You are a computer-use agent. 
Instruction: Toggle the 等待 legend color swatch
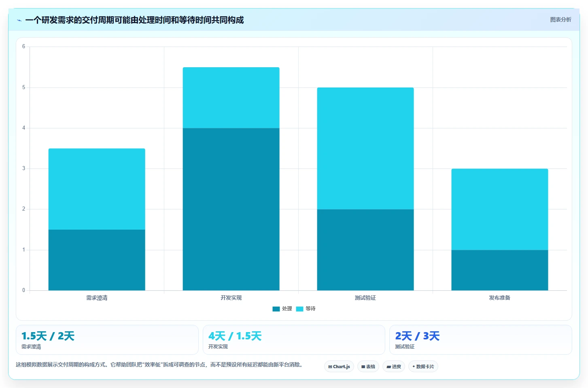[299, 309]
